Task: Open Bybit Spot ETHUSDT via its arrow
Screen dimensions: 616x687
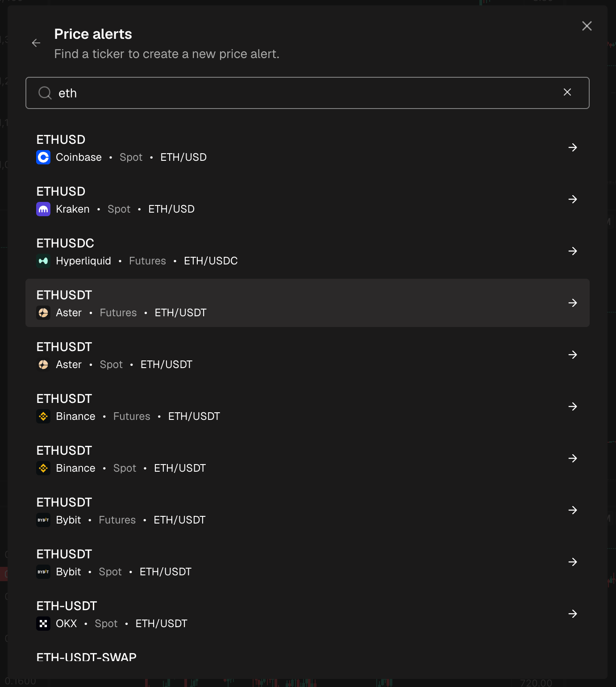Action: (573, 562)
